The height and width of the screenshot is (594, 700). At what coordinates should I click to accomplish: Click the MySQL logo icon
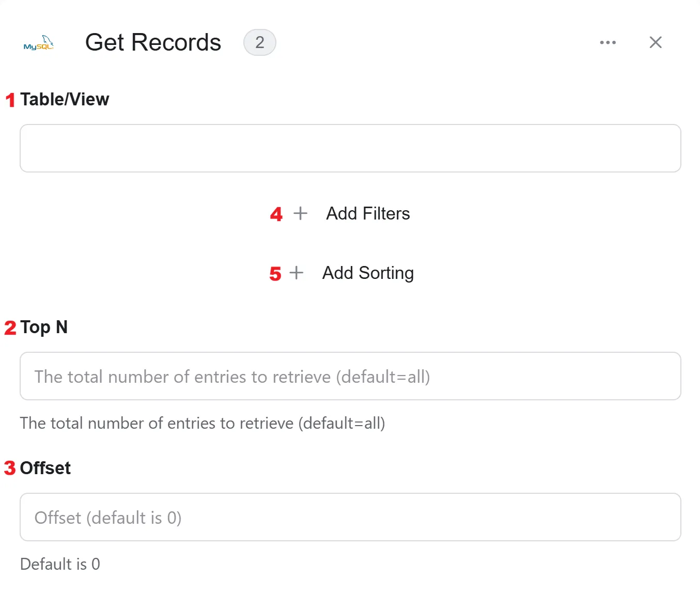point(39,43)
